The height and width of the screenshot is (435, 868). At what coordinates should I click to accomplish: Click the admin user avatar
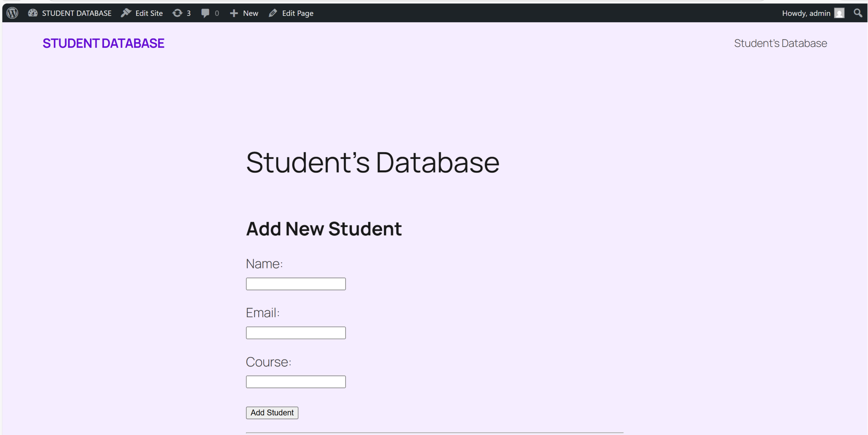(x=839, y=13)
